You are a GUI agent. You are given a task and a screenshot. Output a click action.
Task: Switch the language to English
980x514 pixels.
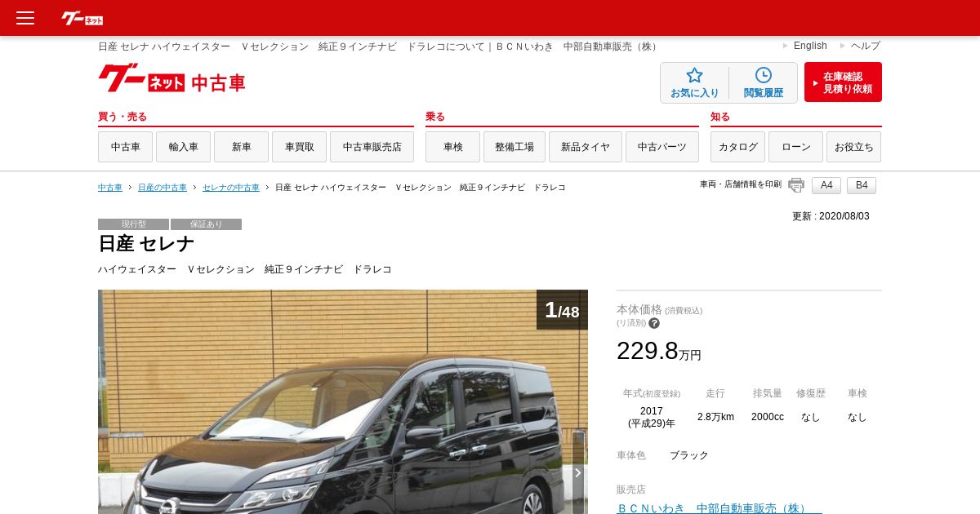(810, 46)
